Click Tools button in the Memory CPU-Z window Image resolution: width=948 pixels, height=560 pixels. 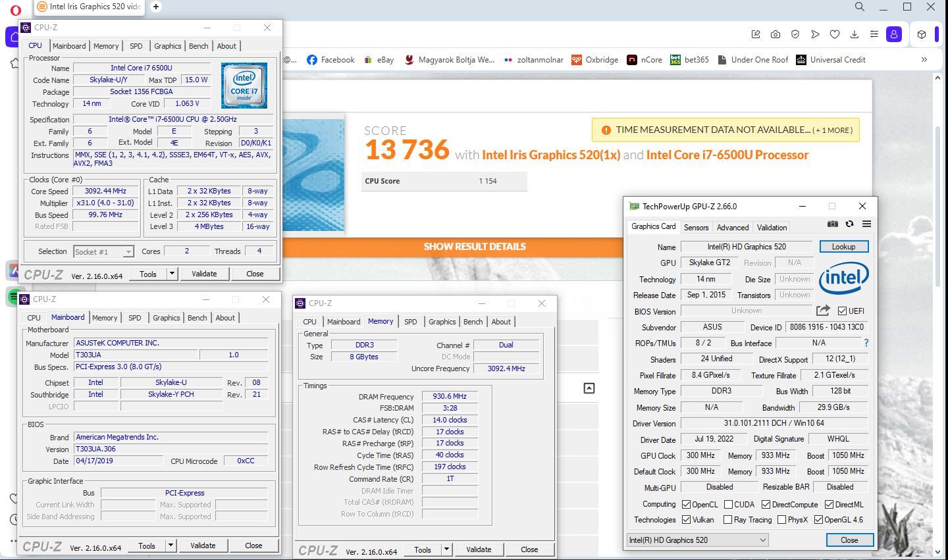423,549
